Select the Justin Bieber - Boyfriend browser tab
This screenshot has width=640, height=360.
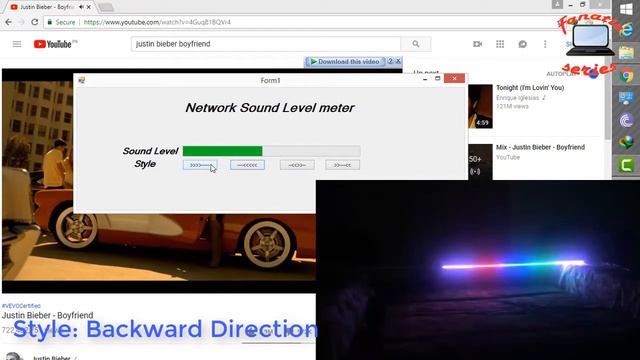(x=48, y=7)
